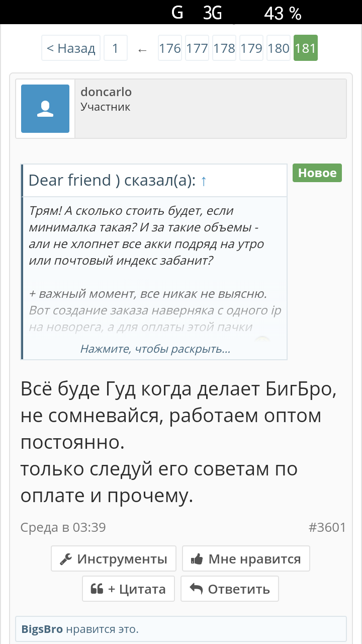The height and width of the screenshot is (644, 362).
Task: Open BigsBro profile link
Action: 42,629
